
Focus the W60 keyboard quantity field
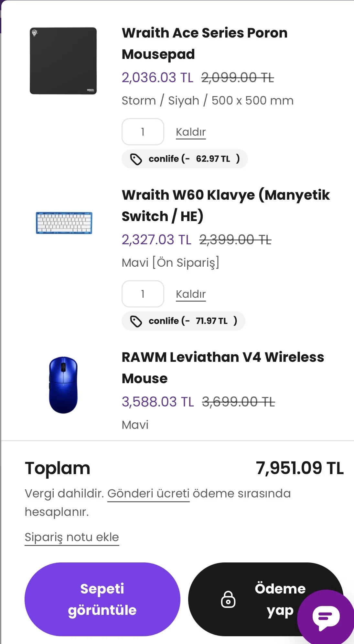coord(143,294)
